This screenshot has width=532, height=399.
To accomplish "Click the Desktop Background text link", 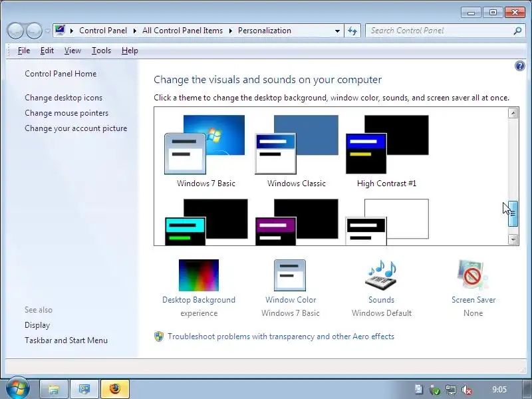I will [x=199, y=300].
